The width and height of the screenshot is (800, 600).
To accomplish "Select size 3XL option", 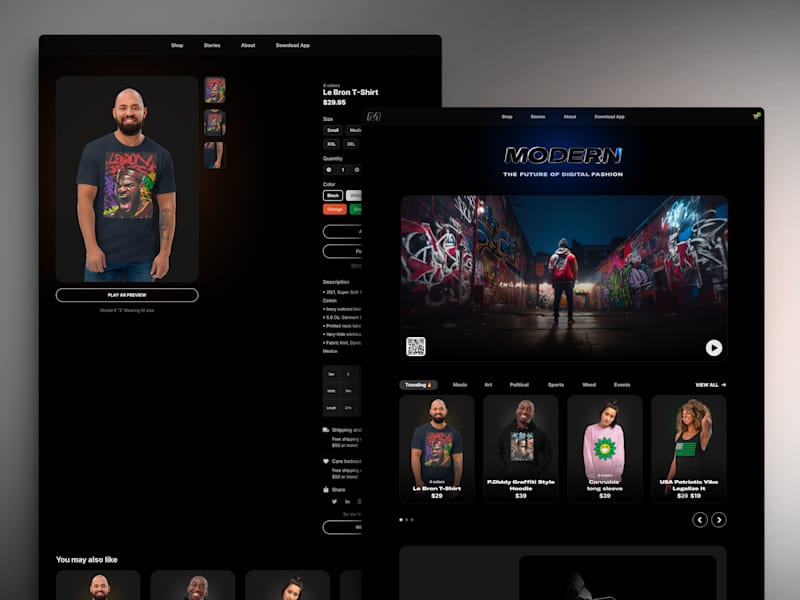I will tap(351, 144).
